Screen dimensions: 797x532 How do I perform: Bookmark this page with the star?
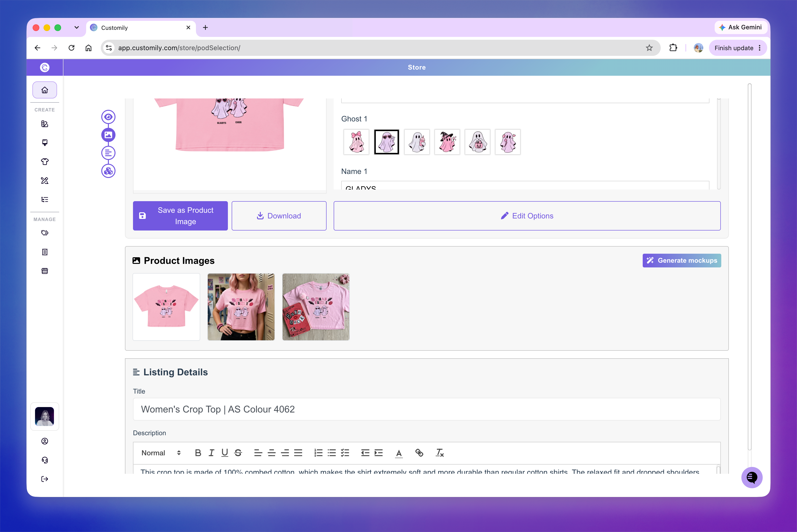(x=649, y=48)
